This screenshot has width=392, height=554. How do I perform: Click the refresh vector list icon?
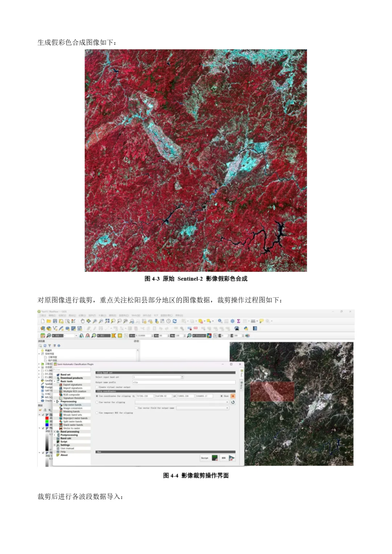pyautogui.click(x=233, y=402)
